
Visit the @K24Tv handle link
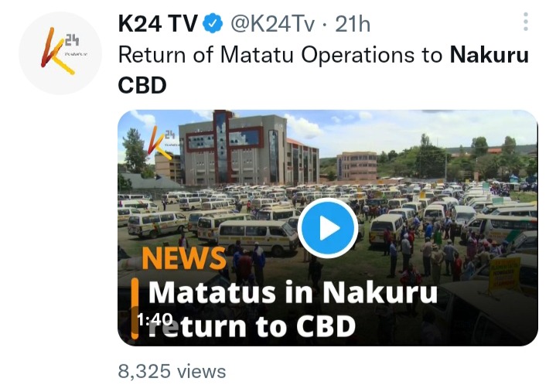click(x=272, y=24)
